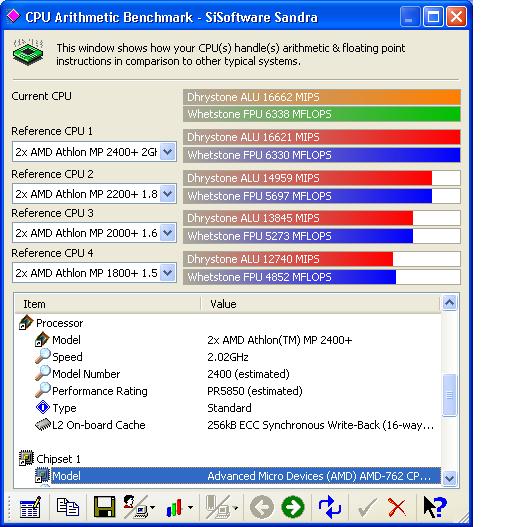Maximize the Sandra benchmark window
The width and height of the screenshot is (512, 527).
pyautogui.click(x=433, y=16)
